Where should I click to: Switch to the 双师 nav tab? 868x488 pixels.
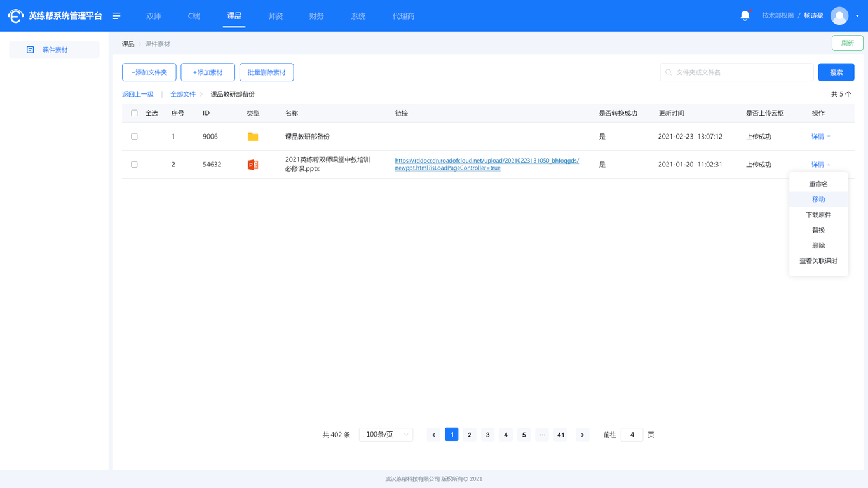(153, 16)
